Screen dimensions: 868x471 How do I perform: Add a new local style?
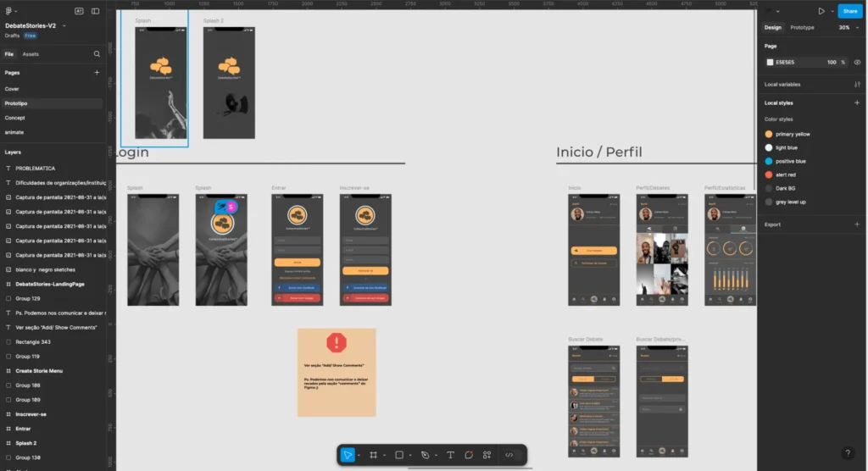[857, 103]
